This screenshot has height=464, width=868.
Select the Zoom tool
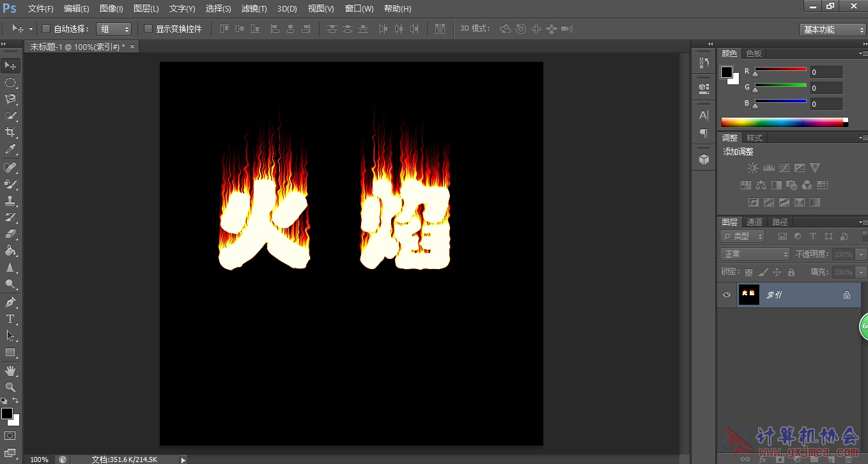tap(10, 387)
